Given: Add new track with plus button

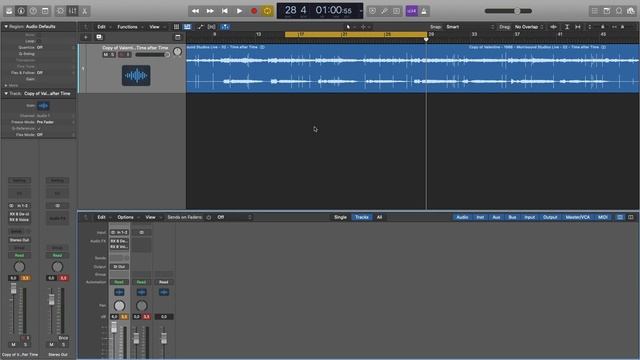Looking at the screenshot, I should pos(86,37).
